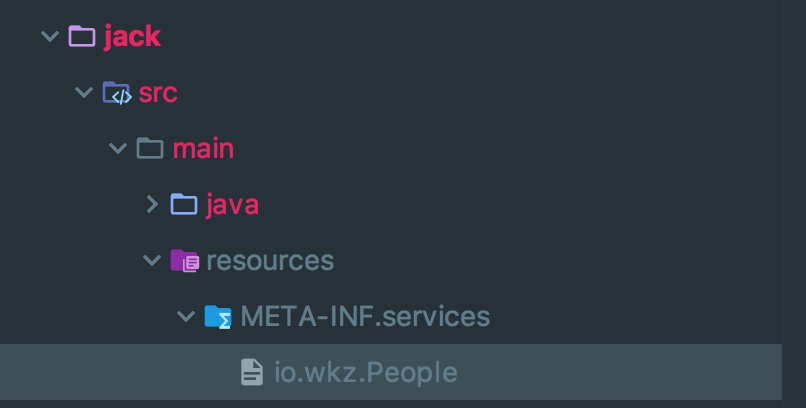Collapse the src folder chevron

[84, 93]
